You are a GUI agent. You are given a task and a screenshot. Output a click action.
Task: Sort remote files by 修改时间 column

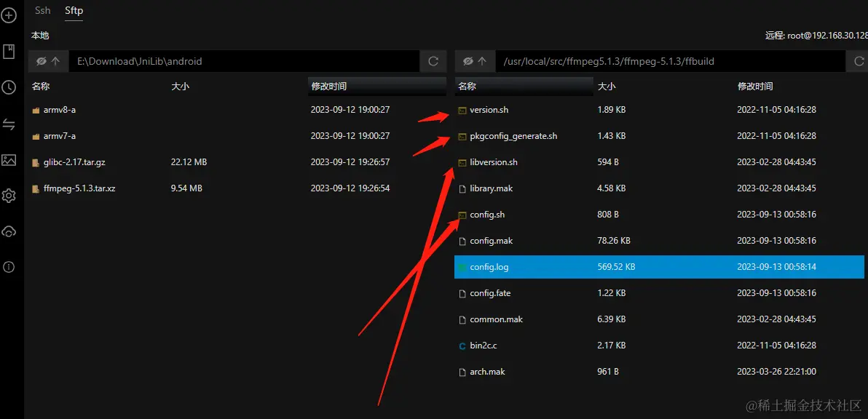[755, 87]
